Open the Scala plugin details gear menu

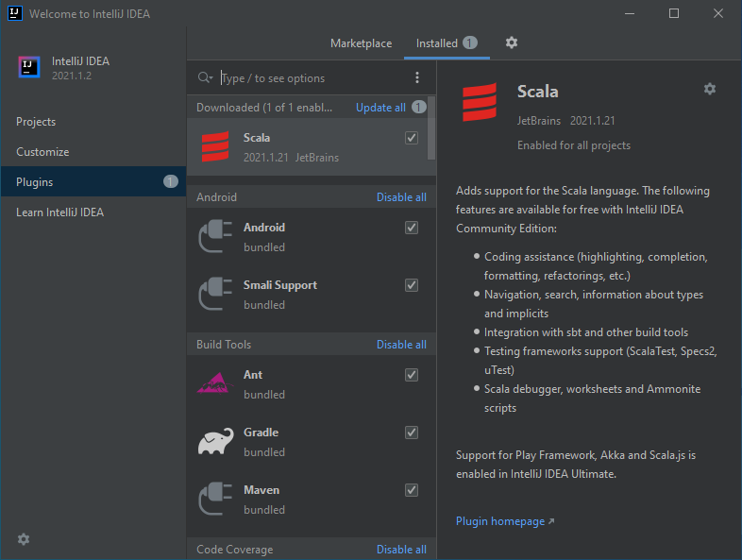tap(709, 89)
